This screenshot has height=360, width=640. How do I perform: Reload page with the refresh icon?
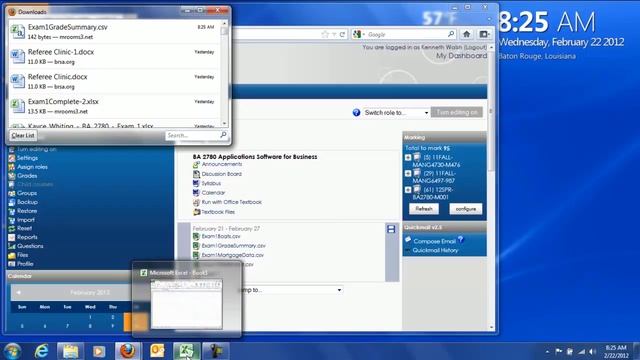[342, 34]
